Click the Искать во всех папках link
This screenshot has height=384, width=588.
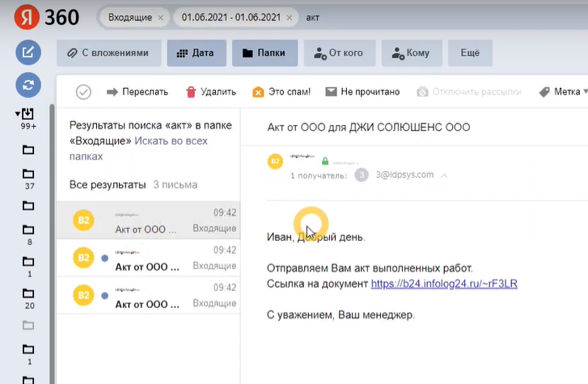138,149
